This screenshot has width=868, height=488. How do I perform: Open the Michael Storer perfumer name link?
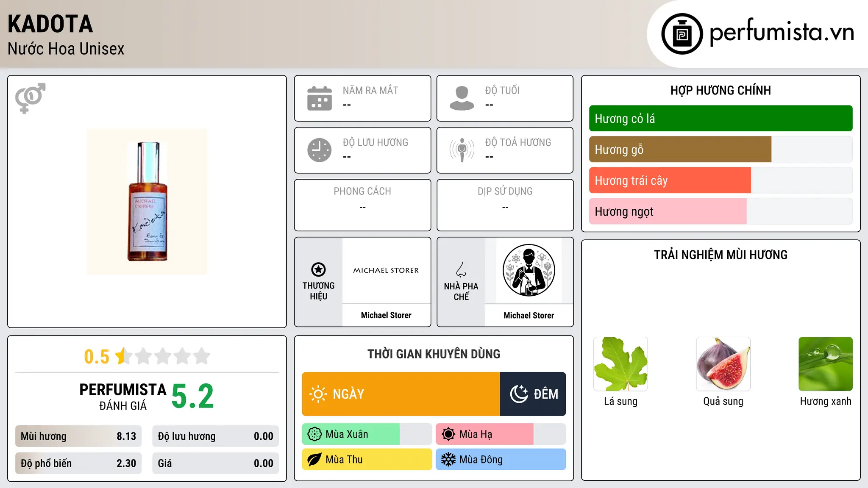(529, 315)
